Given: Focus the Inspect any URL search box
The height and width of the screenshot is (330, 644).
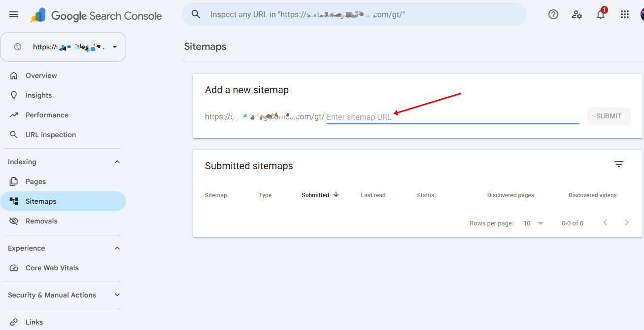Looking at the screenshot, I should (x=354, y=14).
